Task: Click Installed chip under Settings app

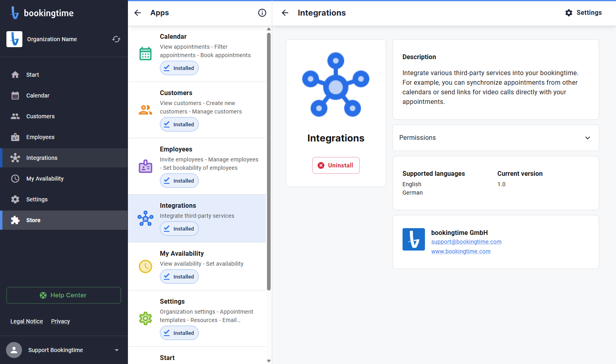Action: (179, 333)
